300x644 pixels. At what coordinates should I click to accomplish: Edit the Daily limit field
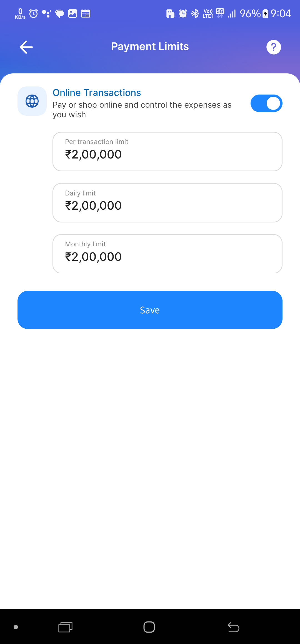pos(167,203)
